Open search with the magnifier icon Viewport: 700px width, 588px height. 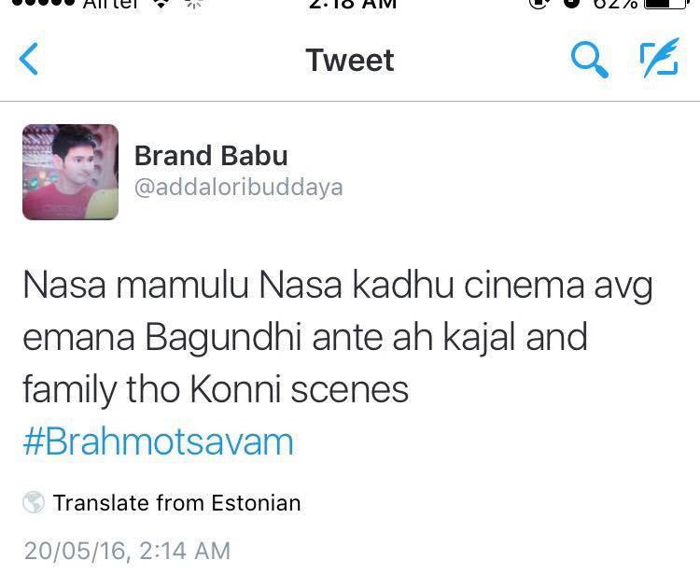point(589,60)
